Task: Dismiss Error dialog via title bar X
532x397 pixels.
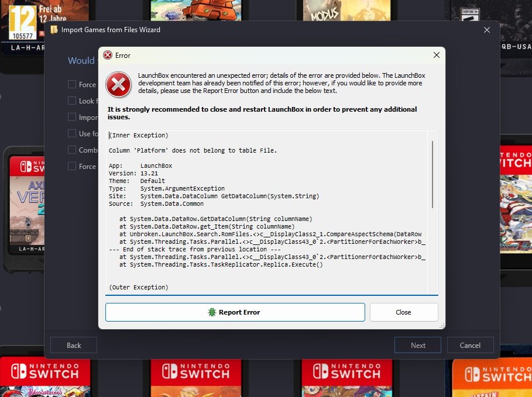Action: pyautogui.click(x=437, y=55)
